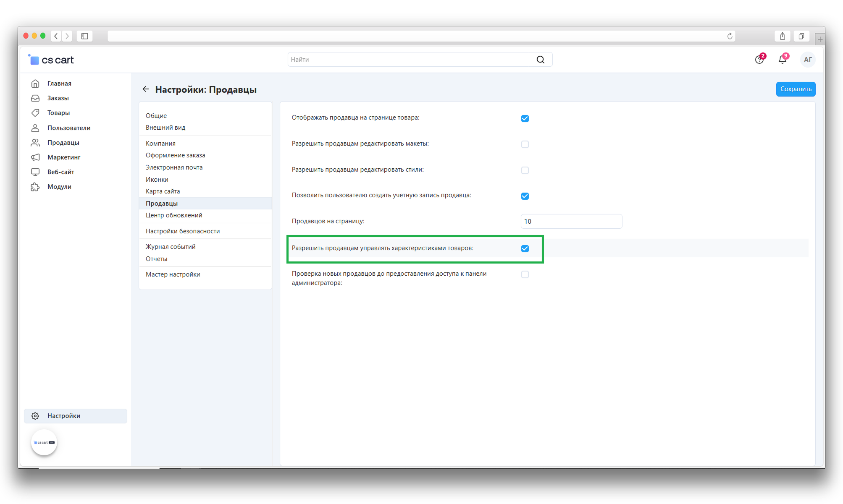Click the Сохранить button
843x504 pixels.
[x=795, y=89]
